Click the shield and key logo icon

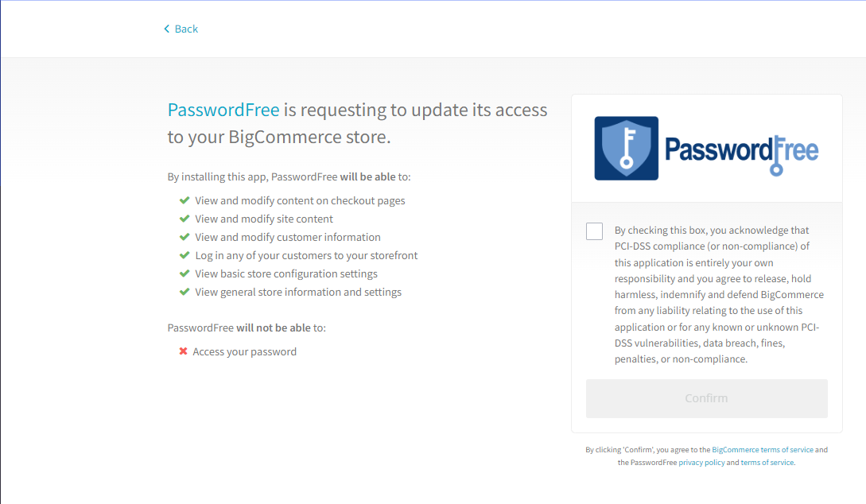[x=627, y=149]
